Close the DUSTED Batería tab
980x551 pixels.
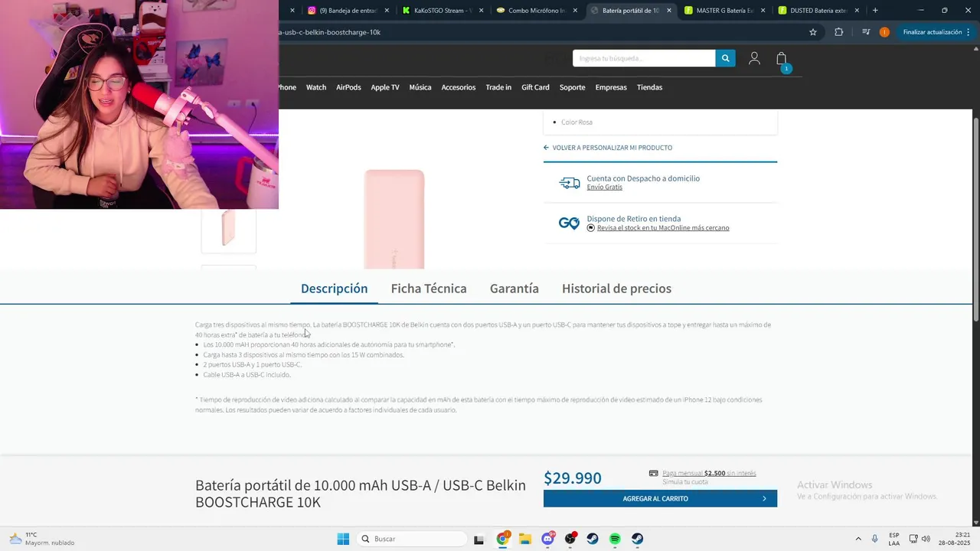(x=857, y=11)
